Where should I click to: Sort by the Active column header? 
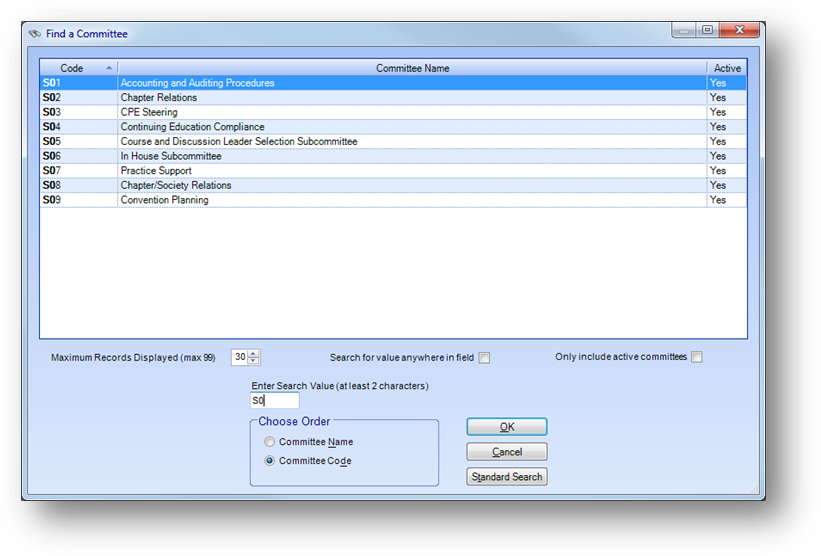(x=727, y=68)
